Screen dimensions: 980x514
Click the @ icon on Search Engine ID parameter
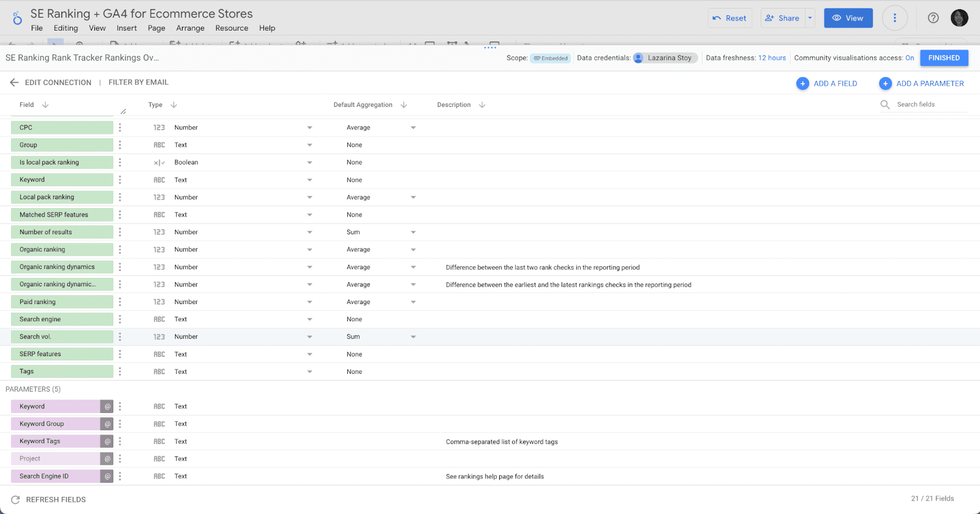click(x=107, y=476)
